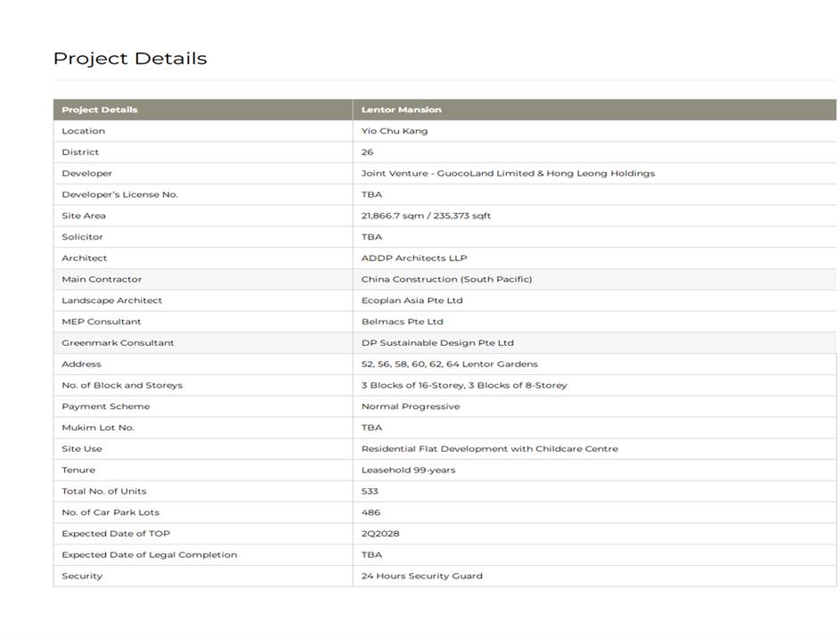Click the Lentor Mansion column header
The width and height of the screenshot is (840, 639).
pyautogui.click(x=401, y=110)
